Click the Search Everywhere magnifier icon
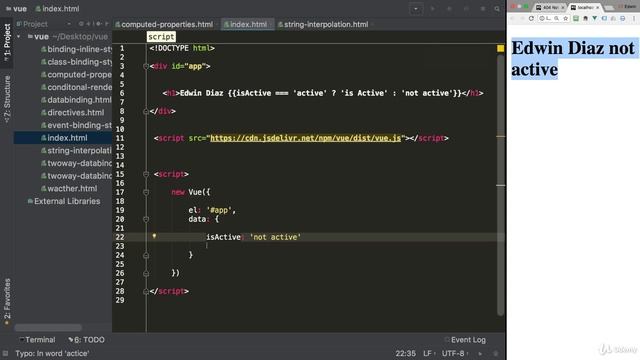The image size is (640, 360). pyautogui.click(x=497, y=9)
